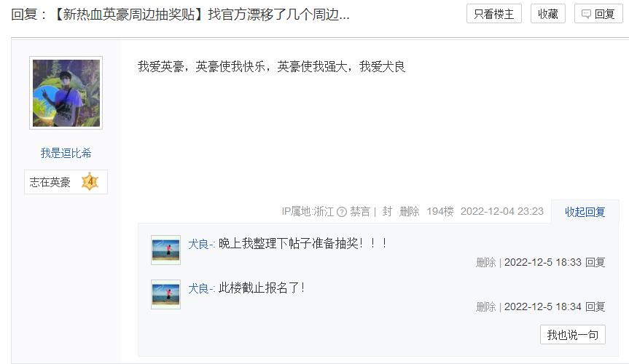Toggle 只看楼主 filter button
Viewport: 629px width, 364px height.
[494, 14]
